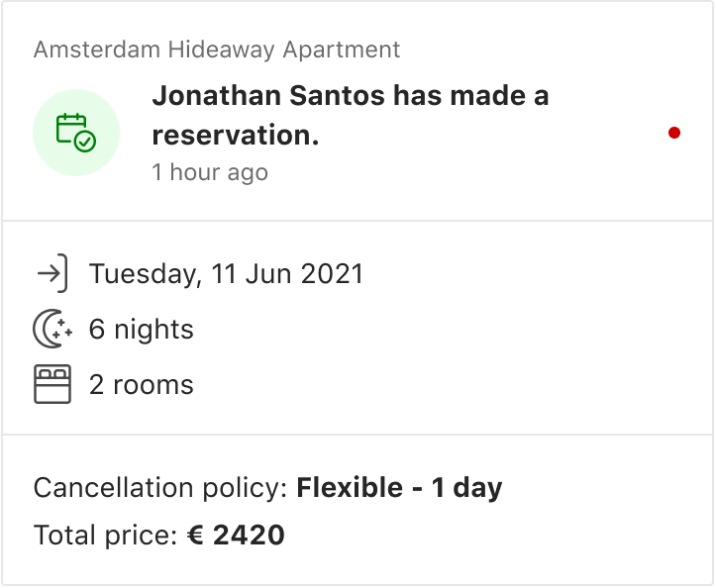This screenshot has height=588, width=716.
Task: Click the "1 hour ago" timestamp
Action: (x=210, y=172)
